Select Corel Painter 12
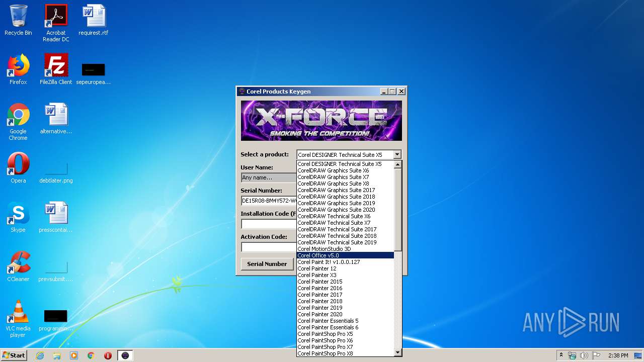644x362 pixels. pyautogui.click(x=345, y=268)
